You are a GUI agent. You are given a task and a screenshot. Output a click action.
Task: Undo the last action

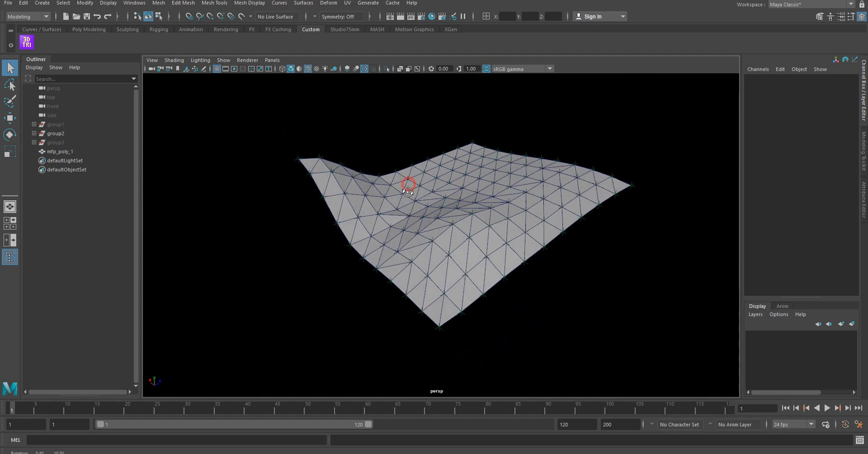click(97, 16)
